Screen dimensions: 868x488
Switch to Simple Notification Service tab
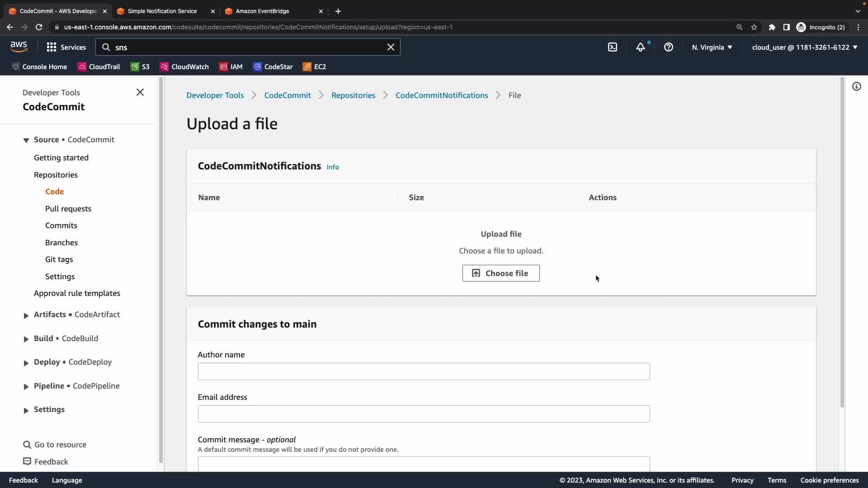click(x=162, y=11)
